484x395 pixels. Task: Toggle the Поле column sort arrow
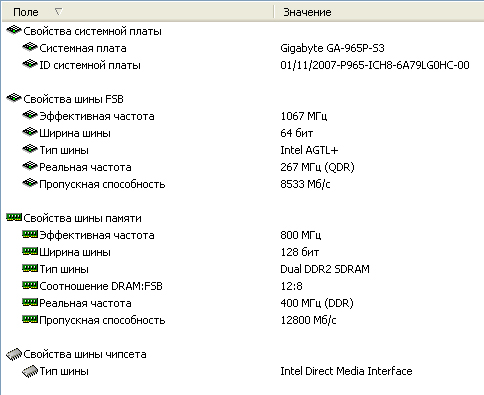point(58,12)
